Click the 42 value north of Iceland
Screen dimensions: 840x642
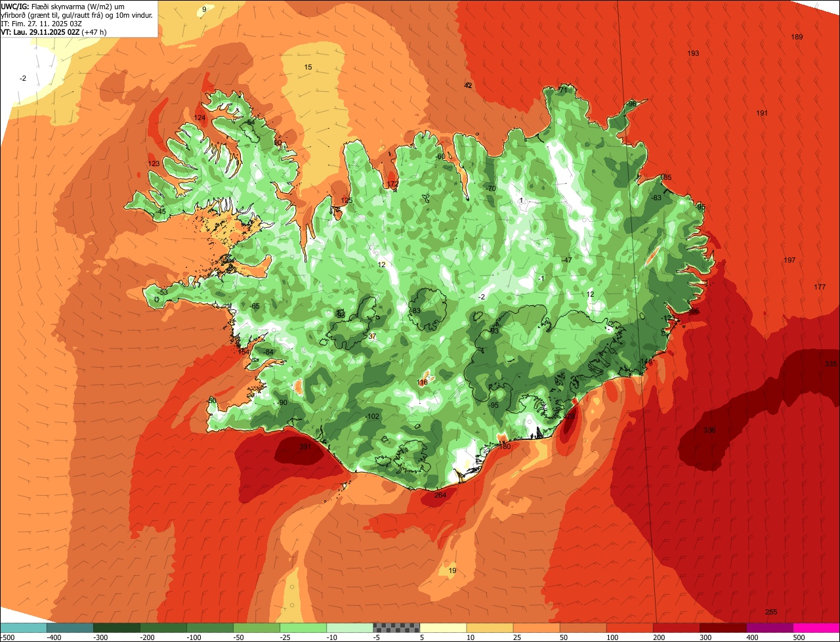[x=468, y=85]
